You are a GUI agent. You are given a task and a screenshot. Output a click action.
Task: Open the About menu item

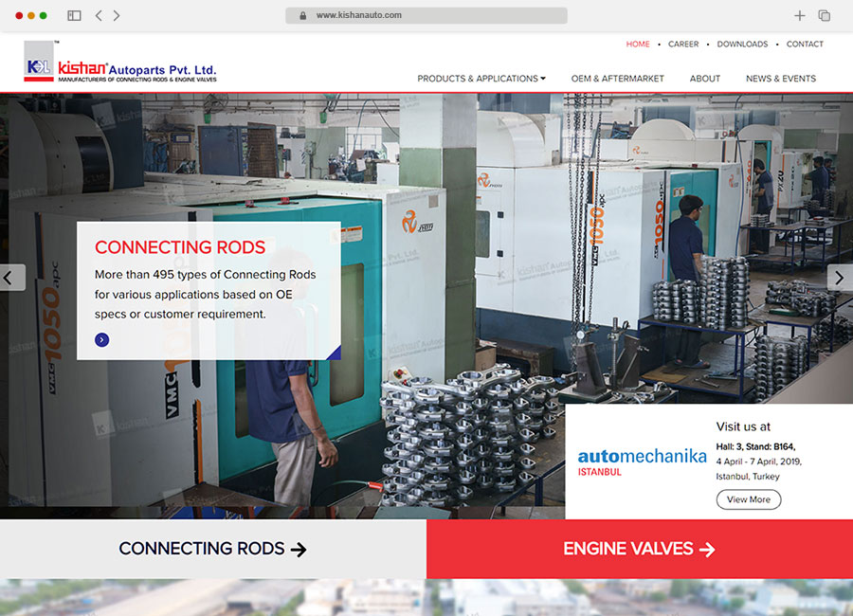tap(705, 79)
